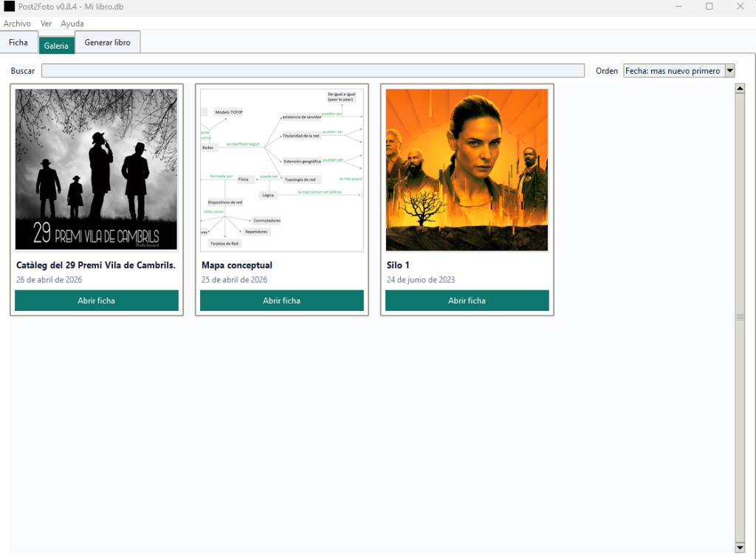The image size is (756, 559).
Task: Open ficha for Mapa conceptual
Action: tap(281, 301)
